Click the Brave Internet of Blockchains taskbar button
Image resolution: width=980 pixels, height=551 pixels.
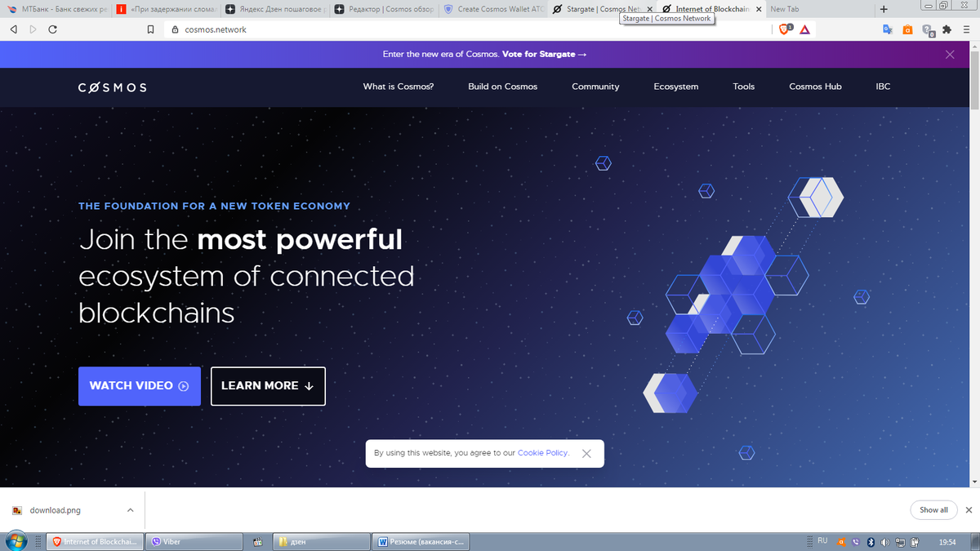click(96, 542)
